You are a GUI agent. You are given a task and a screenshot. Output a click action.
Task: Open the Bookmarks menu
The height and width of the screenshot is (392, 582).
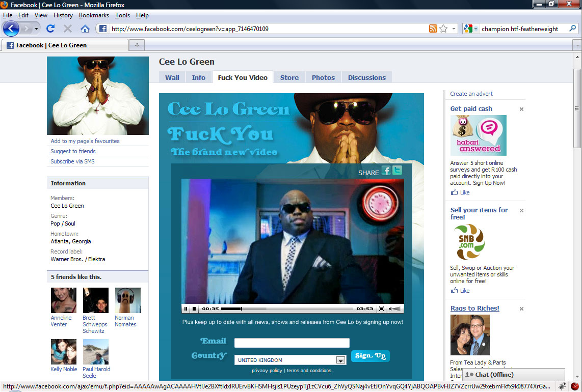tap(94, 15)
